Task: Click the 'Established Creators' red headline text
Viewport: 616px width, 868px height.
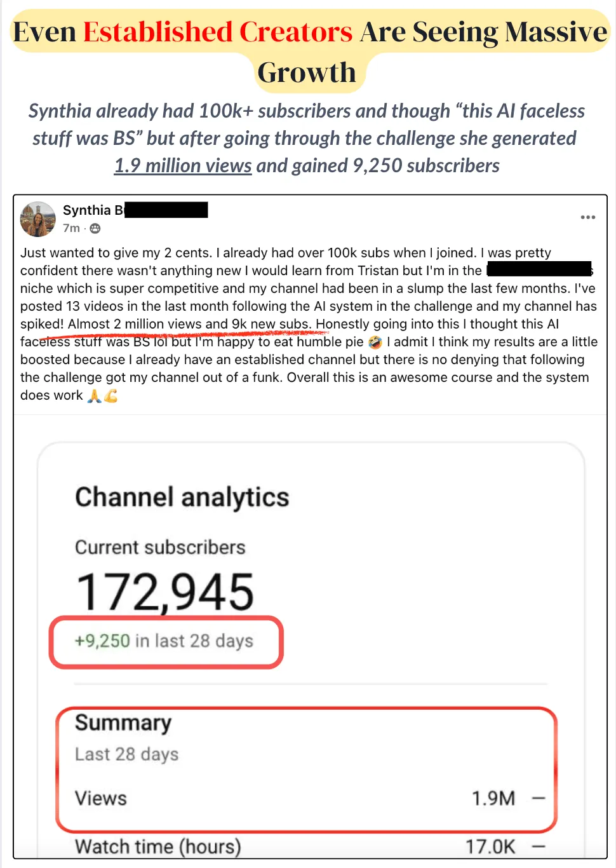Action: 218,32
